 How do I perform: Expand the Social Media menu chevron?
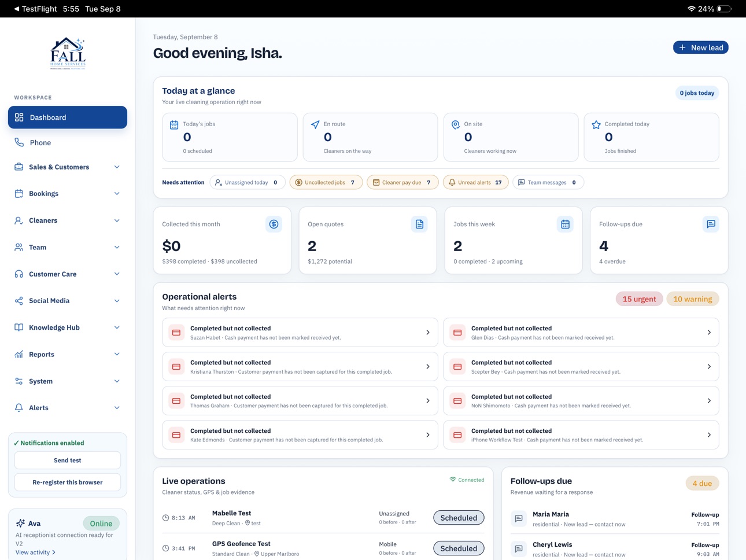point(117,301)
